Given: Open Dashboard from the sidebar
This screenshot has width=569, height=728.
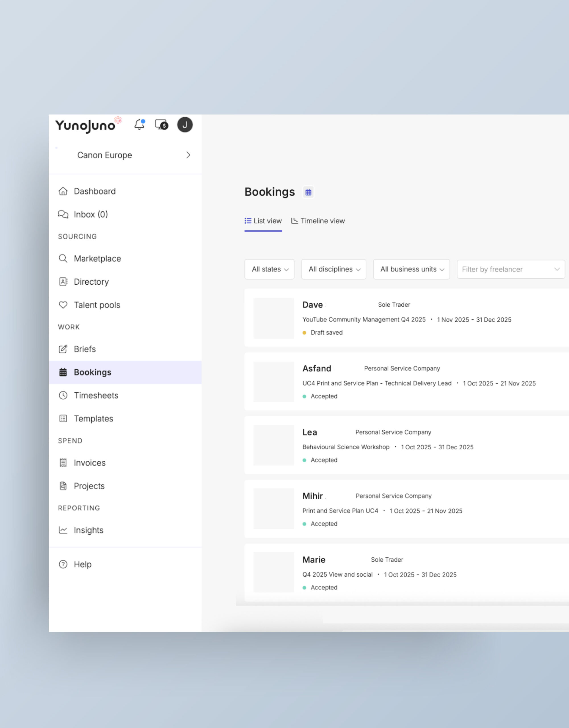Looking at the screenshot, I should tap(94, 191).
